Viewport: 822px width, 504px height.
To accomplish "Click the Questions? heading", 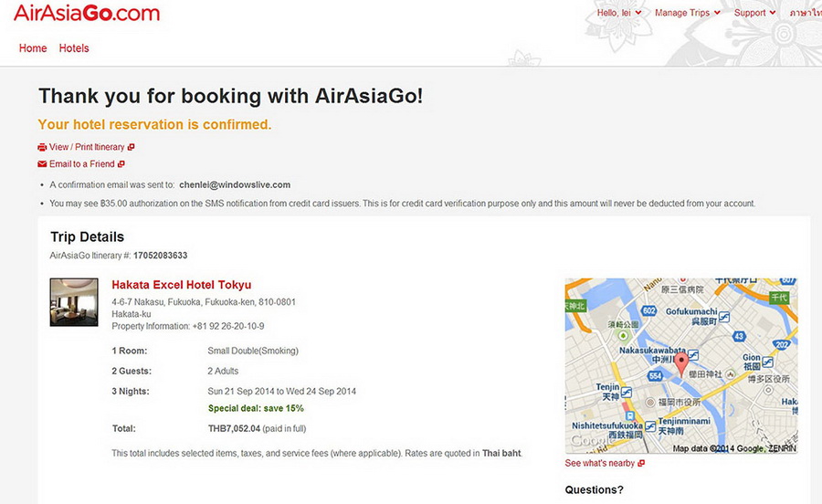I will pos(595,490).
